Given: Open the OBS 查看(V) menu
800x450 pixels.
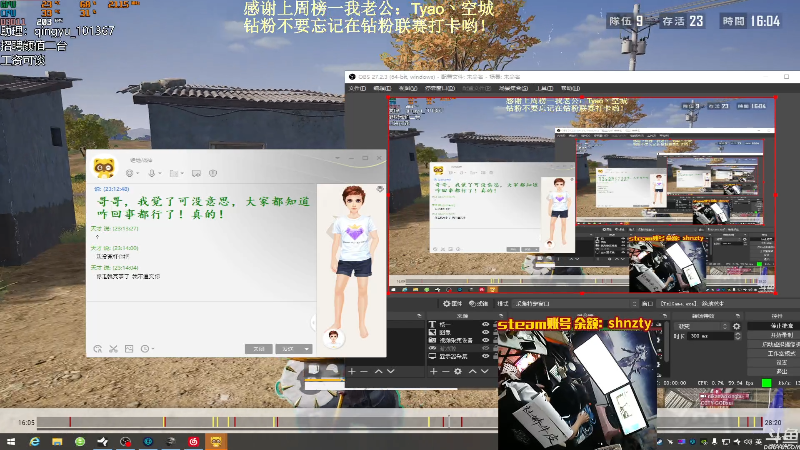Looking at the screenshot, I should [408, 88].
